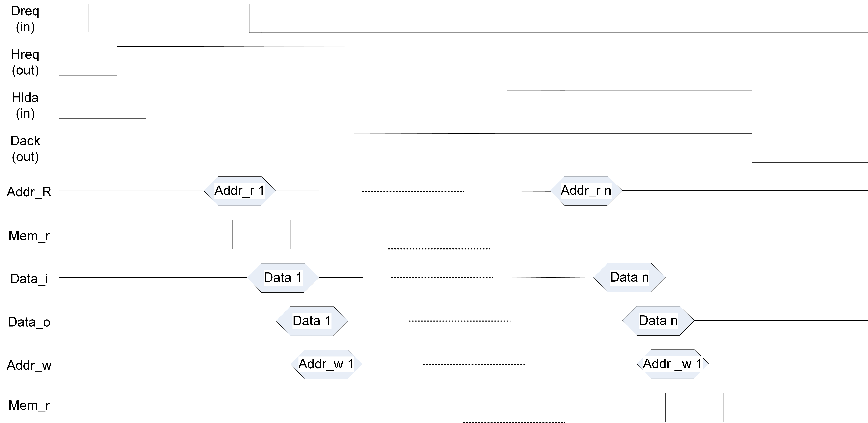The width and height of the screenshot is (868, 423).
Task: Click the "Addr_r 1" hexagon
Action: 240,191
